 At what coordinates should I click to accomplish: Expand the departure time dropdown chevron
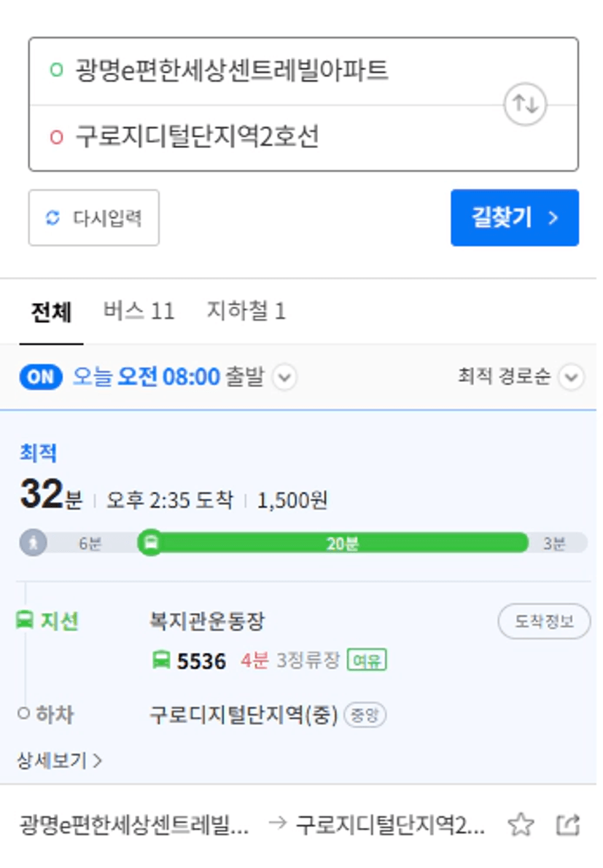[285, 378]
